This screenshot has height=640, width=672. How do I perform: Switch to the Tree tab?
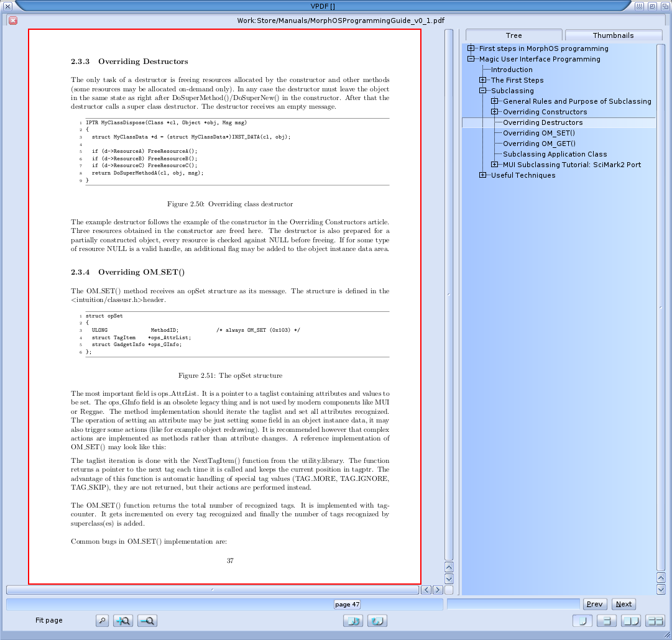[x=514, y=35]
